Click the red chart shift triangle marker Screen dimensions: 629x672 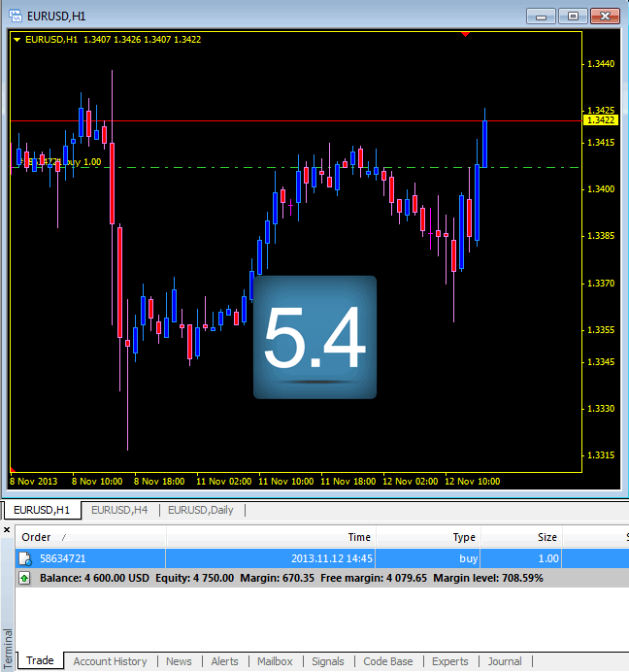tap(466, 34)
